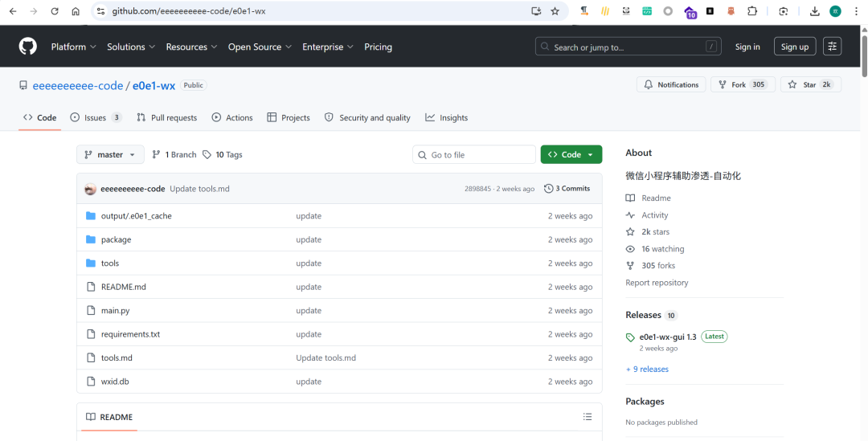Open the tools.md file
This screenshot has height=441, width=868.
[117, 358]
